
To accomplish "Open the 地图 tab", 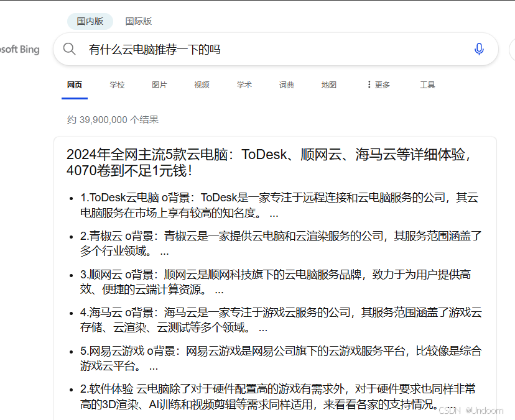I will (x=329, y=85).
